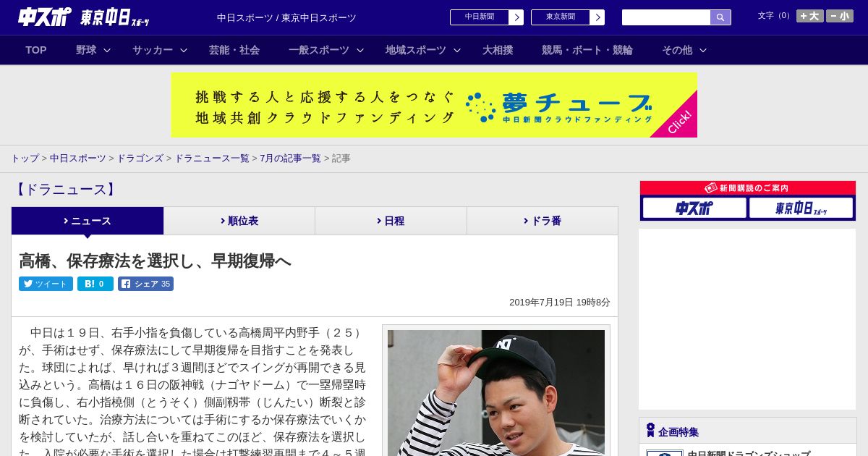Click the 高橋 player photo
Viewport: 868px width, 456px height.
(496, 393)
